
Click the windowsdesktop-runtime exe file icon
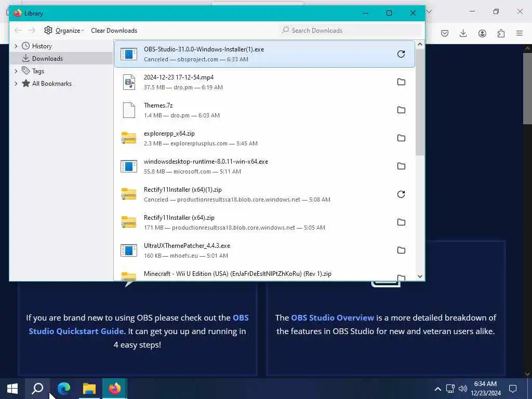tap(129, 166)
